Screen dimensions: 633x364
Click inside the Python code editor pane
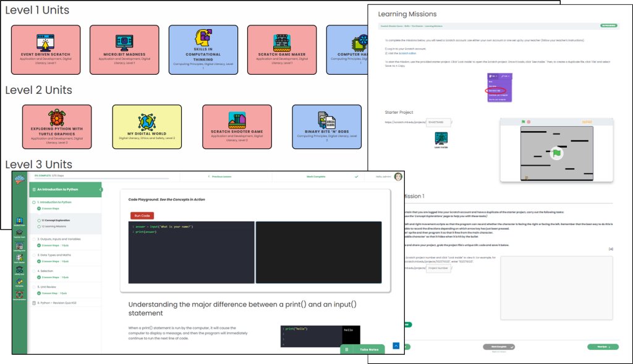[192, 252]
